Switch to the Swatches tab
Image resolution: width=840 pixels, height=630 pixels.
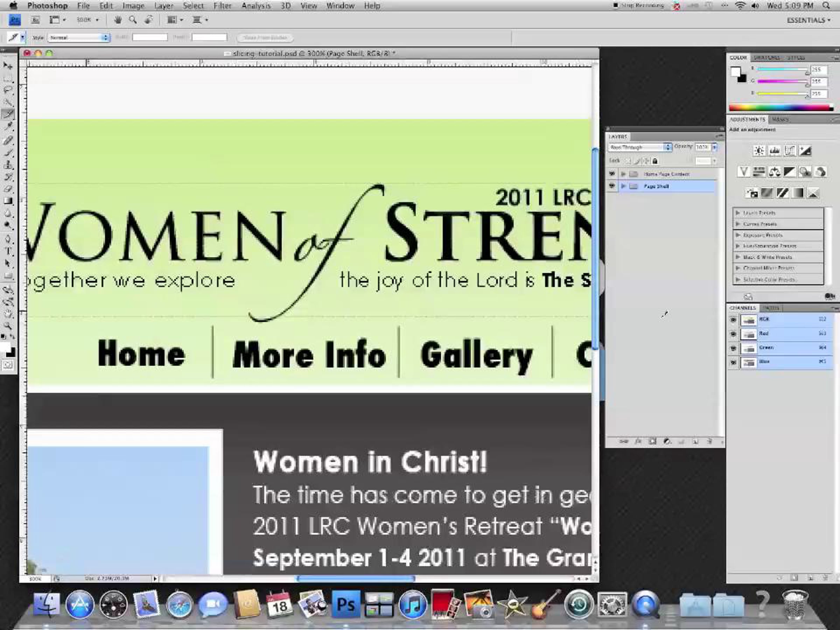coord(767,58)
